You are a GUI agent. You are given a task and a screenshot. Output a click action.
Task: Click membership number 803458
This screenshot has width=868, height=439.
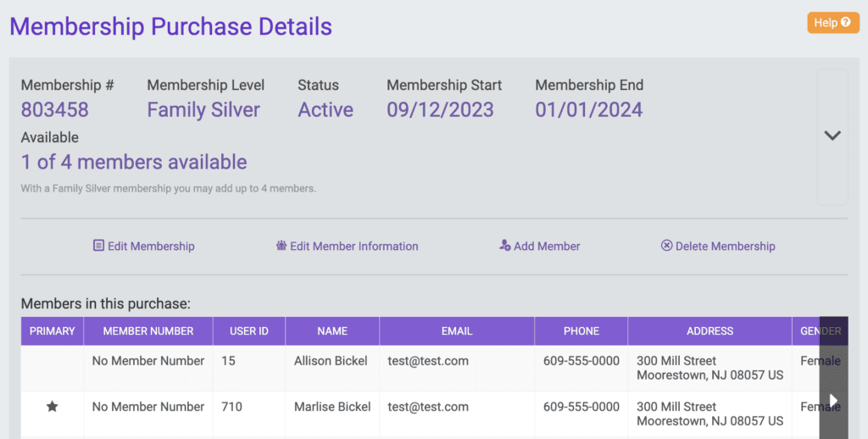tap(55, 109)
